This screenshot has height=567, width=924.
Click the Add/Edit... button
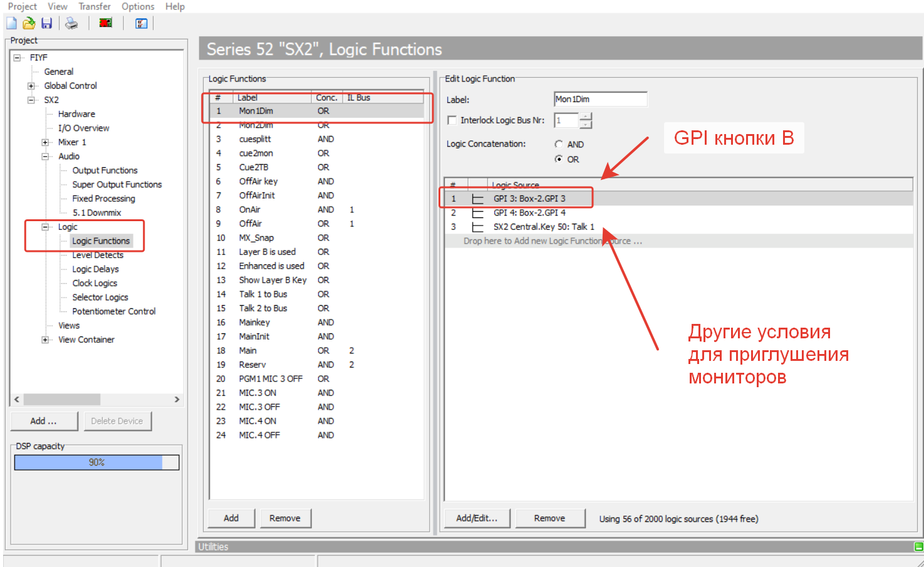(477, 518)
